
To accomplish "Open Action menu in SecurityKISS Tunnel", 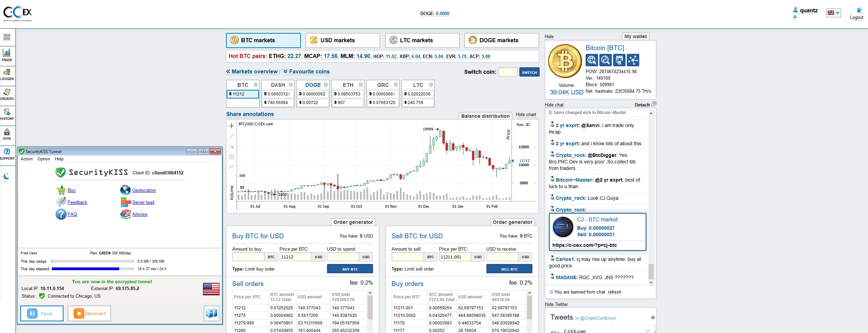I will (26, 159).
